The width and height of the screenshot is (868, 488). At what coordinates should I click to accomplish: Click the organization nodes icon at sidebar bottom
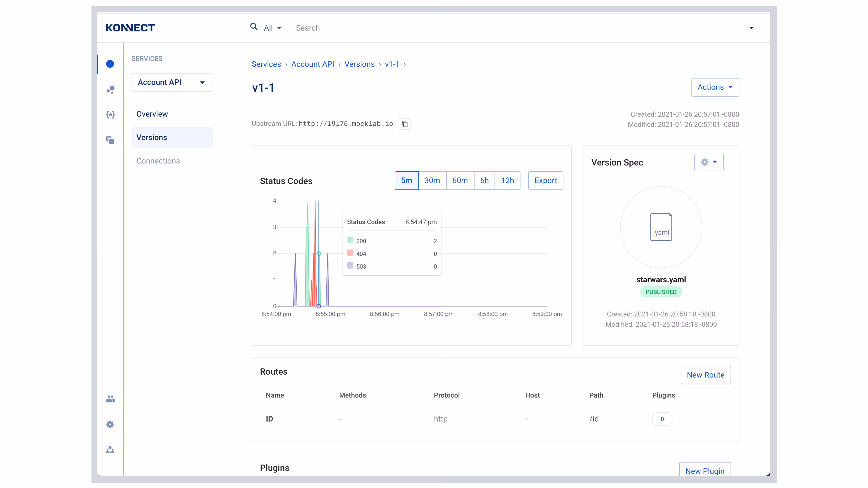coord(110,450)
